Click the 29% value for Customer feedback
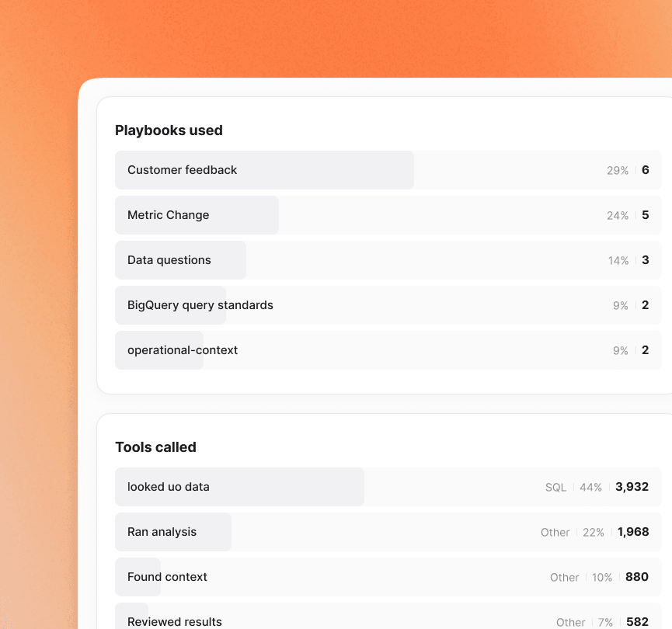 (618, 171)
